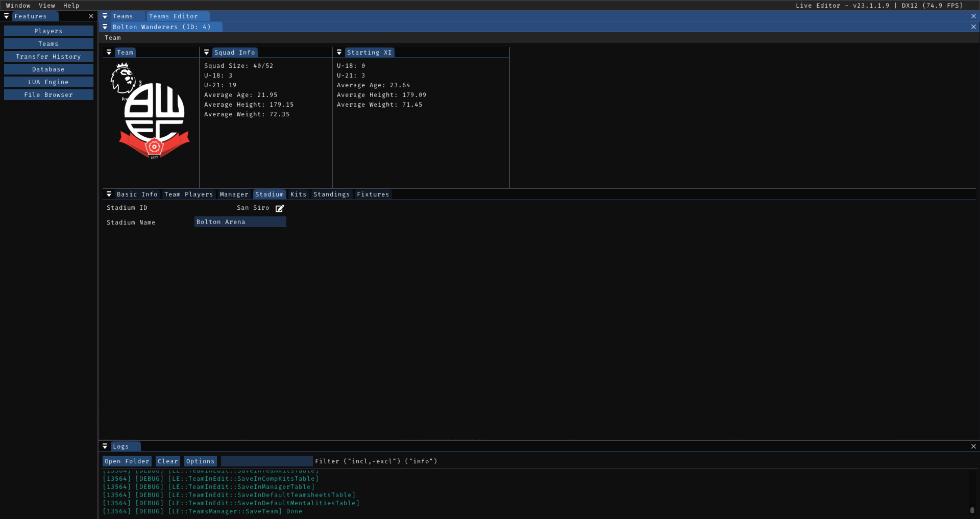Select the Stadium tab
The width and height of the screenshot is (980, 519).
[x=269, y=194]
